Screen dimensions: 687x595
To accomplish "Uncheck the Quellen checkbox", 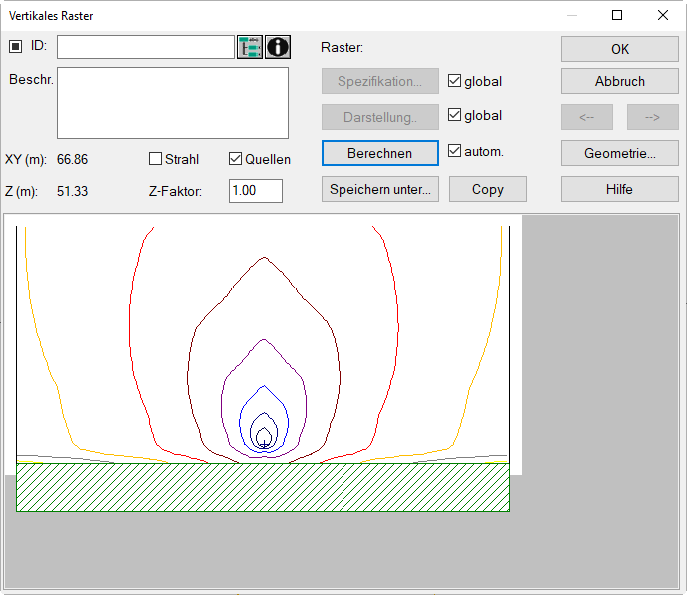I will (235, 159).
